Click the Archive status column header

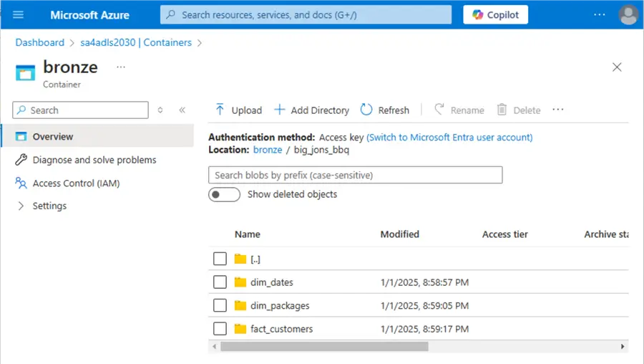pyautogui.click(x=606, y=234)
